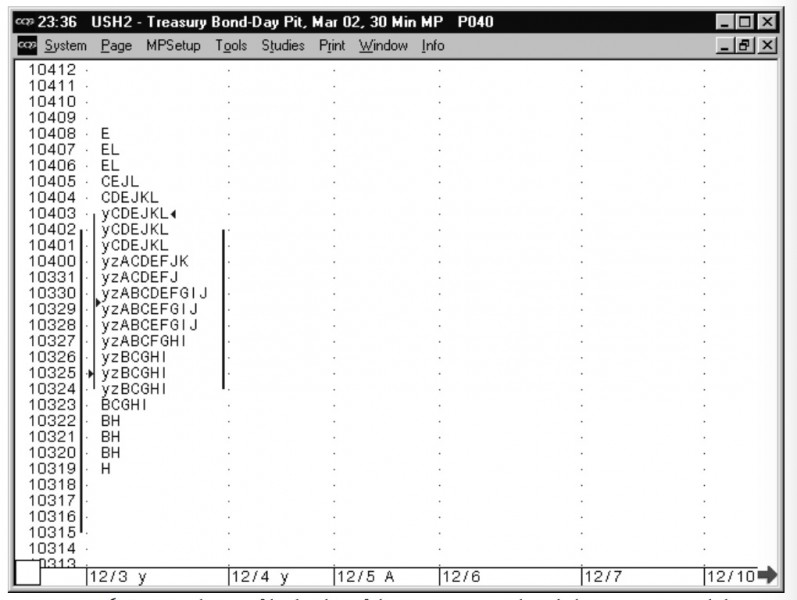Select the 12/6 date label
Viewport: 797px width, 600px height.
[461, 577]
